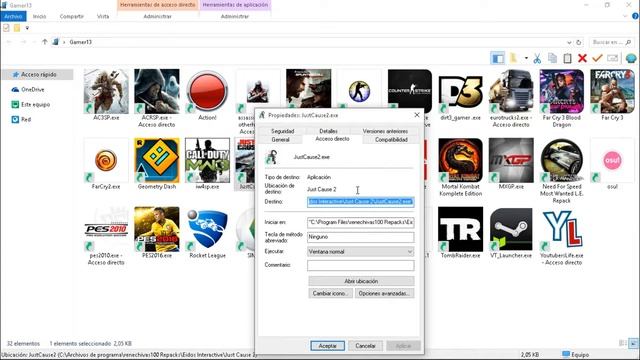Switch to the Seguridad tab
The height and width of the screenshot is (360, 640).
[282, 131]
